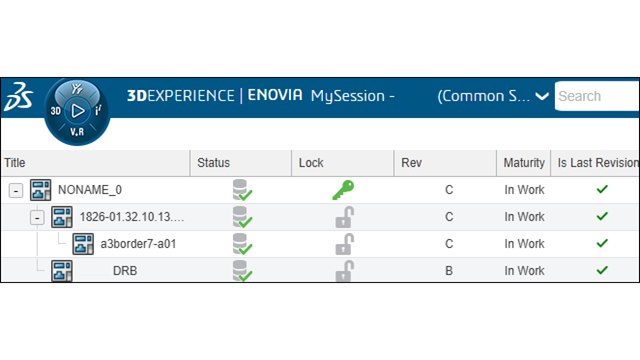Image resolution: width=640 pixels, height=360 pixels.
Task: Select the V.R quadrant of the compass
Action: pos(77,132)
